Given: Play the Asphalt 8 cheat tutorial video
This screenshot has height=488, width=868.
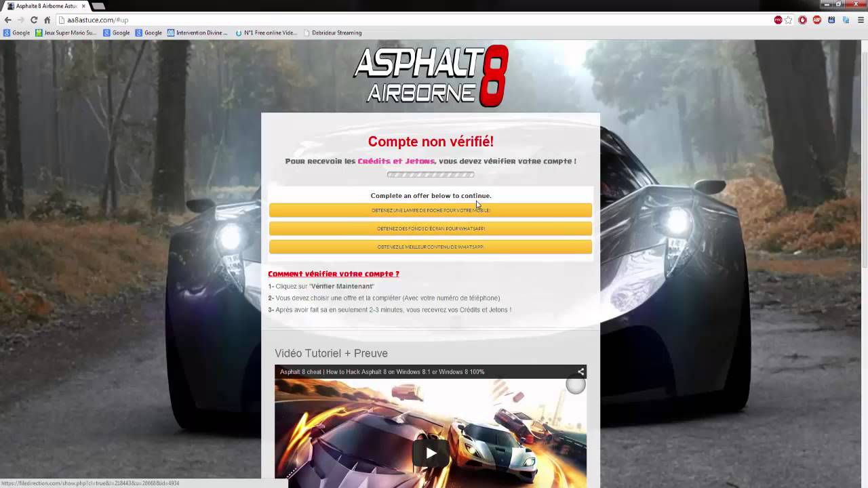Looking at the screenshot, I should click(431, 452).
